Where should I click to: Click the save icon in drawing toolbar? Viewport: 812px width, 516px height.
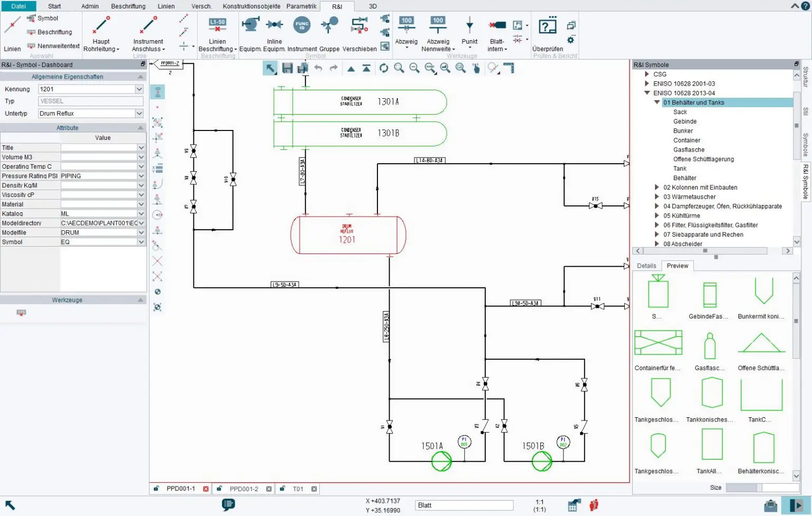(x=287, y=68)
